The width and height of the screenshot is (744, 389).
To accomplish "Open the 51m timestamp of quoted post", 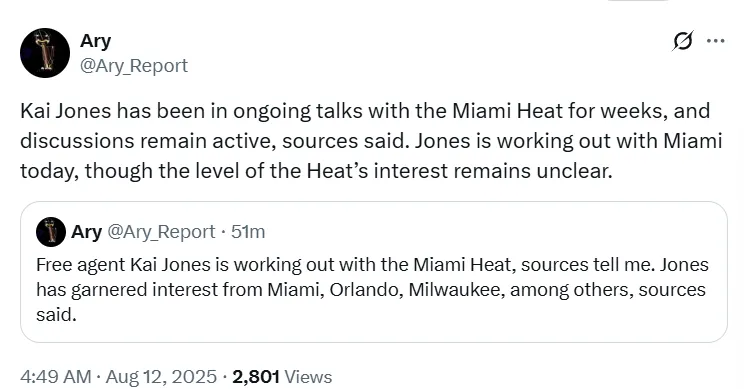I will 248,232.
